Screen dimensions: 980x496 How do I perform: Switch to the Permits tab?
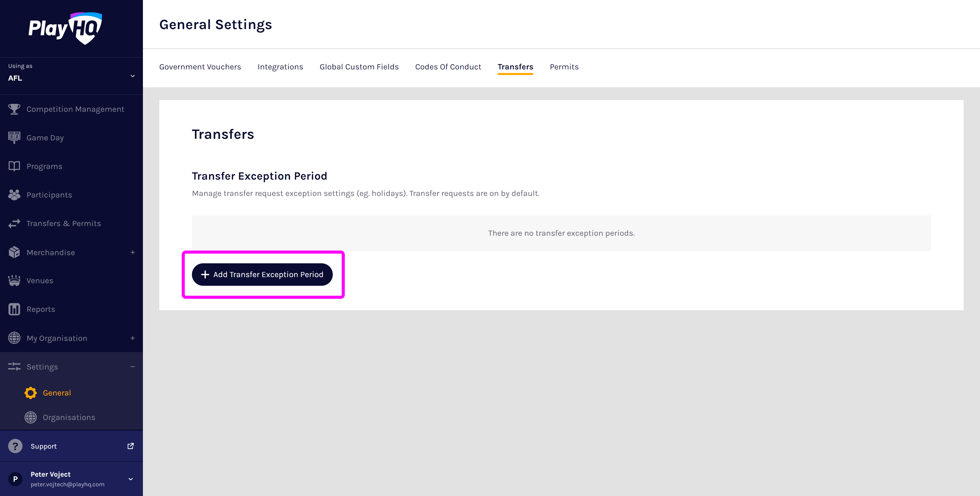tap(564, 67)
